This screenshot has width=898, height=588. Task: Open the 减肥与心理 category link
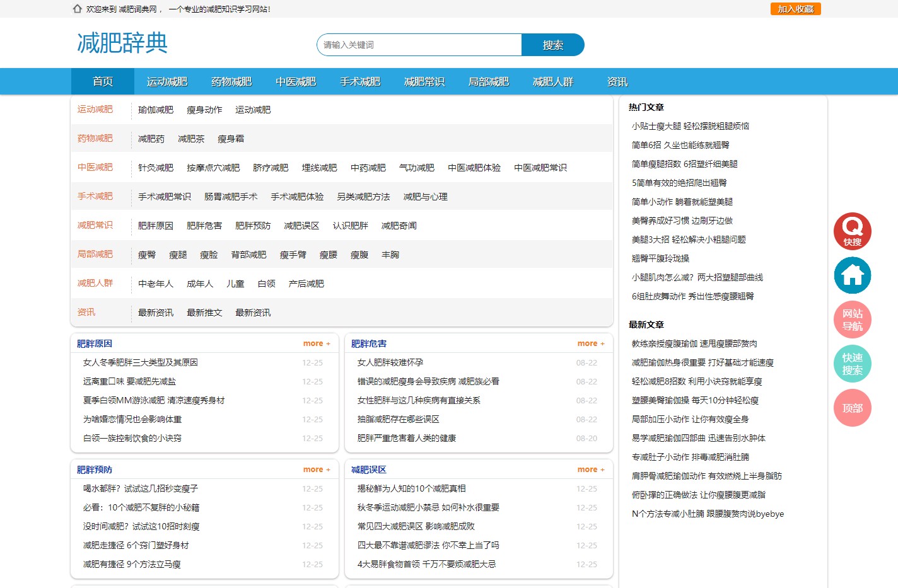(425, 197)
